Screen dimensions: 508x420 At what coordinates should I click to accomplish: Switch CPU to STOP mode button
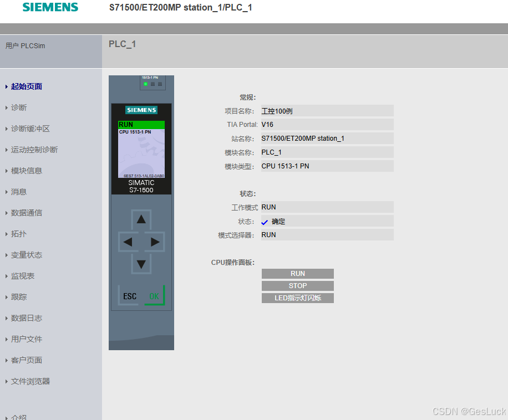298,286
